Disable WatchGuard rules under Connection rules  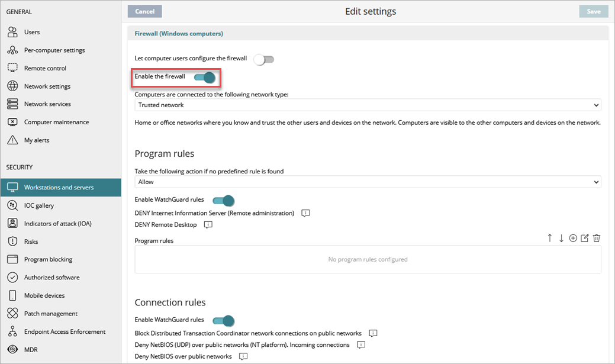coord(223,320)
